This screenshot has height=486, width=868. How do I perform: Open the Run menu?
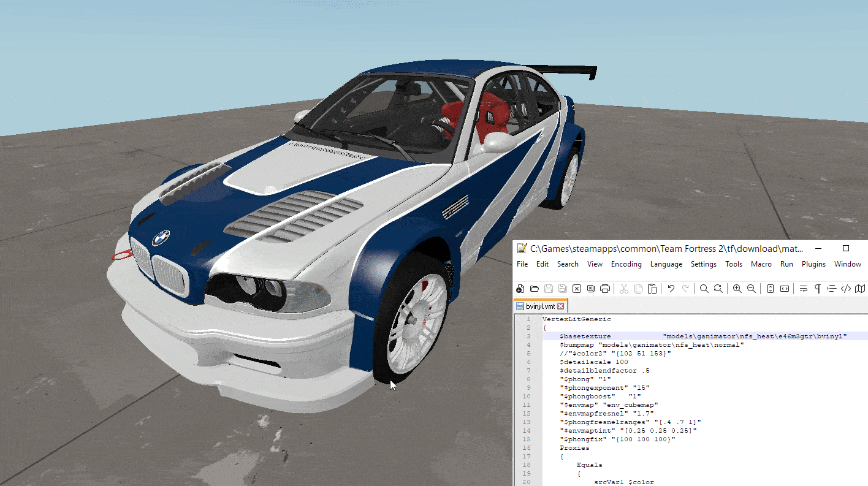786,264
